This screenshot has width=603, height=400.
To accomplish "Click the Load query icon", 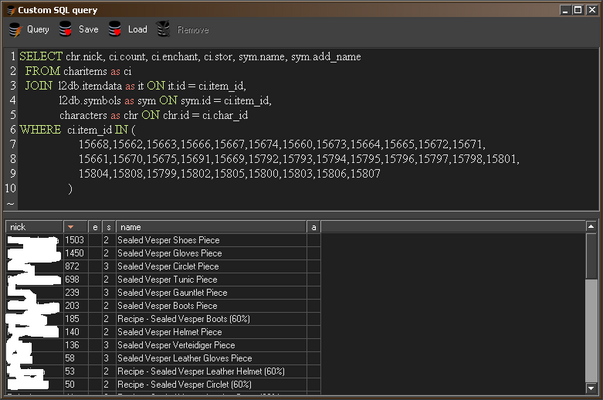I will 115,29.
